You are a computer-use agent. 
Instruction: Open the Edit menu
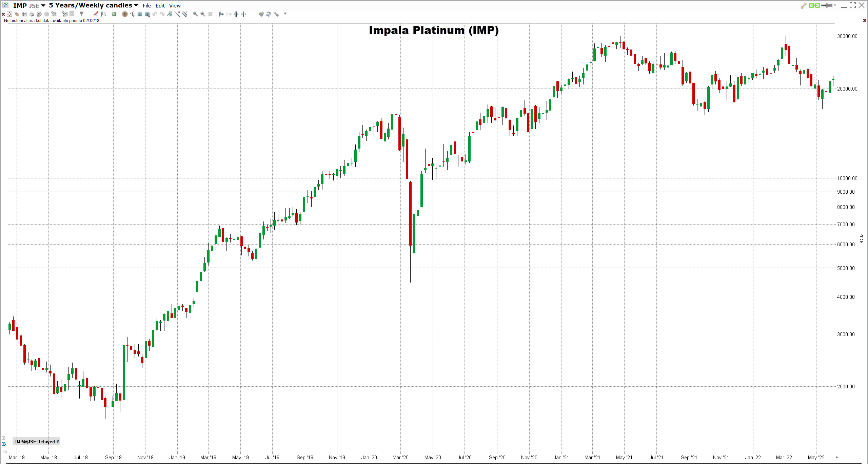[x=160, y=6]
